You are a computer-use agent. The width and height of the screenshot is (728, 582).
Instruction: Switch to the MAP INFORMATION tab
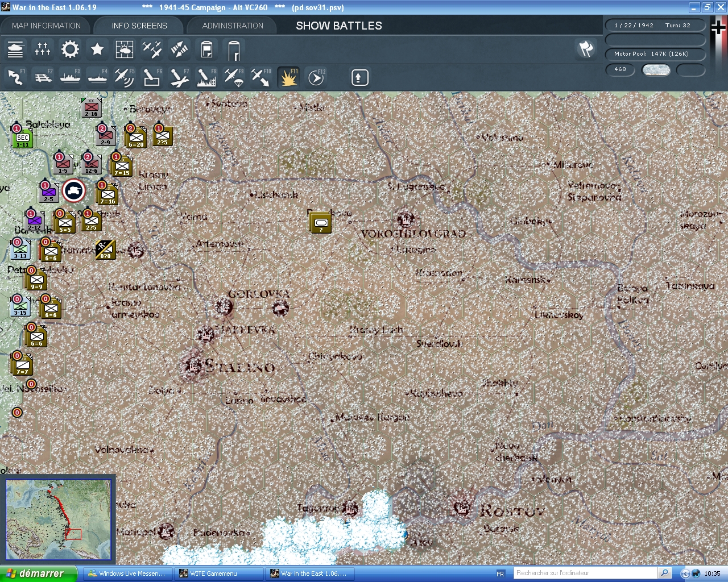[x=45, y=25]
